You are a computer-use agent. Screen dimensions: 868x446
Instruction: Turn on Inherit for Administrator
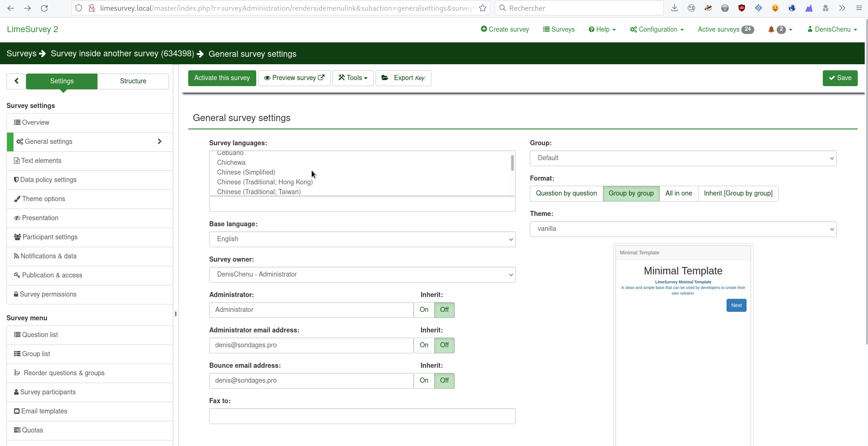click(424, 310)
